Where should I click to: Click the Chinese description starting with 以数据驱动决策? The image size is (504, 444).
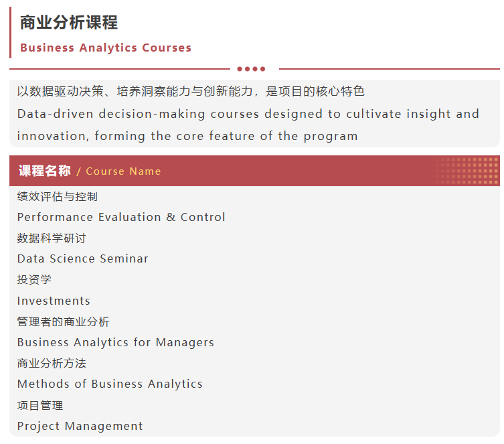tap(191, 91)
